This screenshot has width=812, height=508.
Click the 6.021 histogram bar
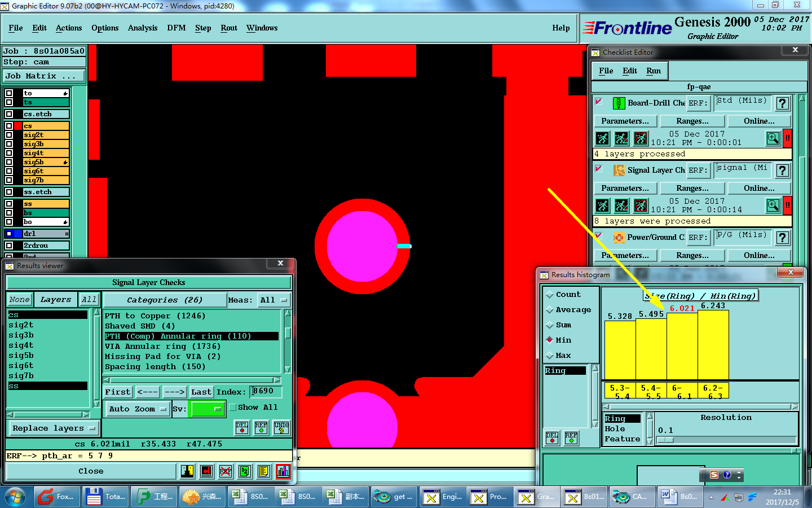tap(682, 346)
